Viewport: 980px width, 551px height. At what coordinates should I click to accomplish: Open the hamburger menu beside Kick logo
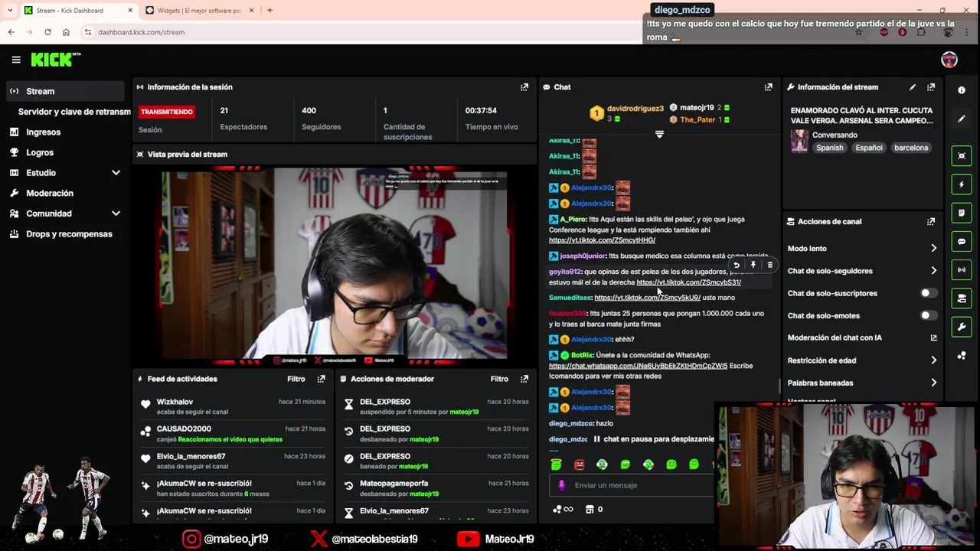click(16, 60)
